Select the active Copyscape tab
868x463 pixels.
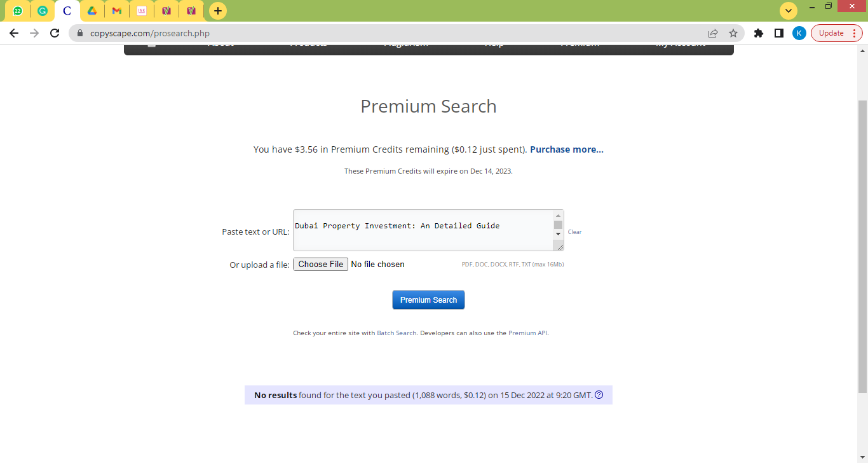coord(67,11)
